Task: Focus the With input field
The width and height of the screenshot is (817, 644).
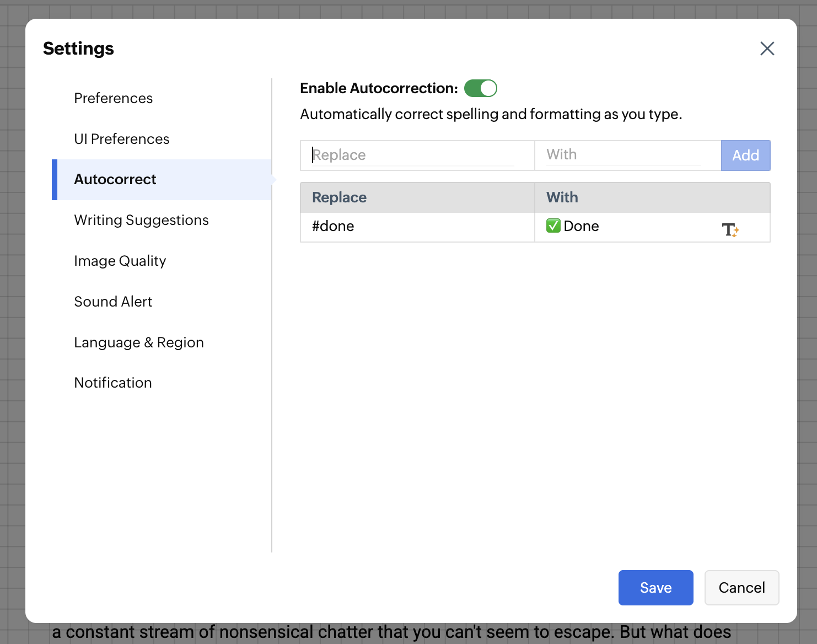Action: pyautogui.click(x=623, y=155)
